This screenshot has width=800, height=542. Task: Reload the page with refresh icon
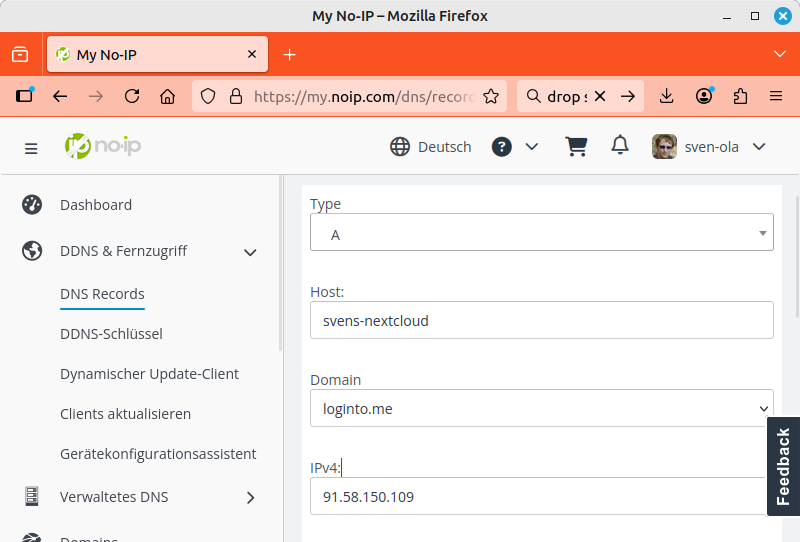(x=132, y=96)
